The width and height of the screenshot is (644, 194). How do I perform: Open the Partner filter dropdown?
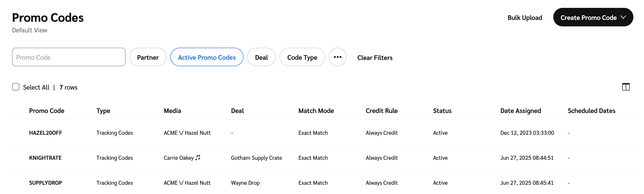pyautogui.click(x=148, y=57)
